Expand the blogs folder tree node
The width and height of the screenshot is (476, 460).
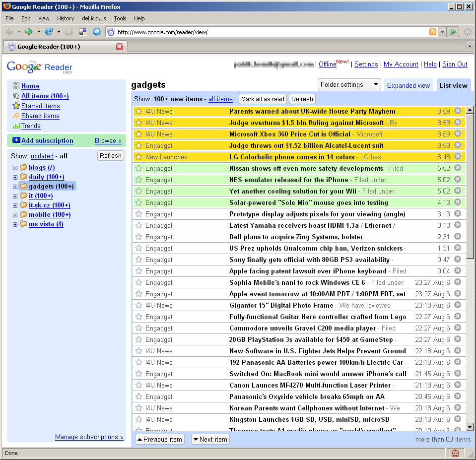pyautogui.click(x=15, y=168)
